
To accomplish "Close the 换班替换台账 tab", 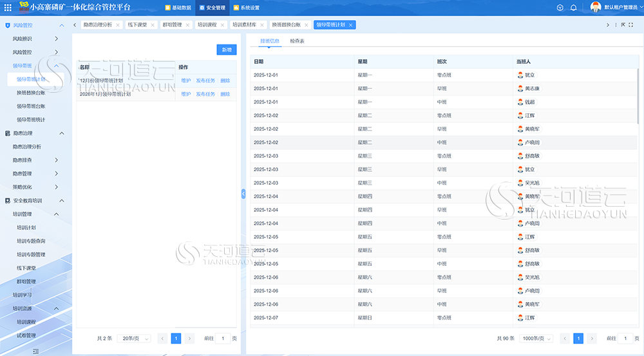I will click(x=307, y=25).
